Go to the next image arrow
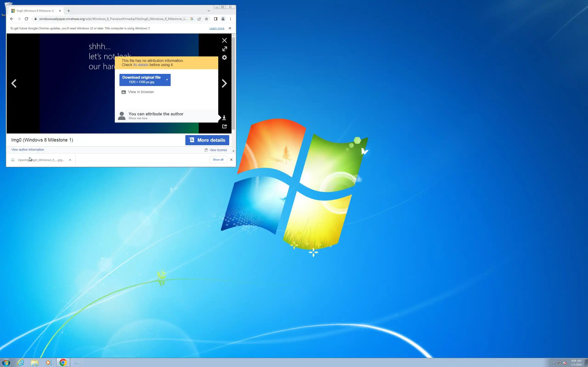This screenshot has width=588, height=367. click(224, 83)
